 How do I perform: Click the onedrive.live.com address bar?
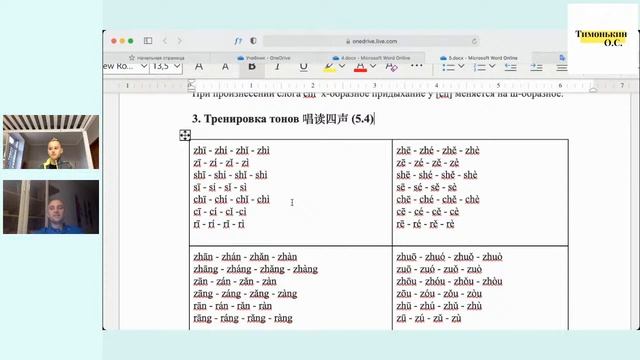point(371,41)
